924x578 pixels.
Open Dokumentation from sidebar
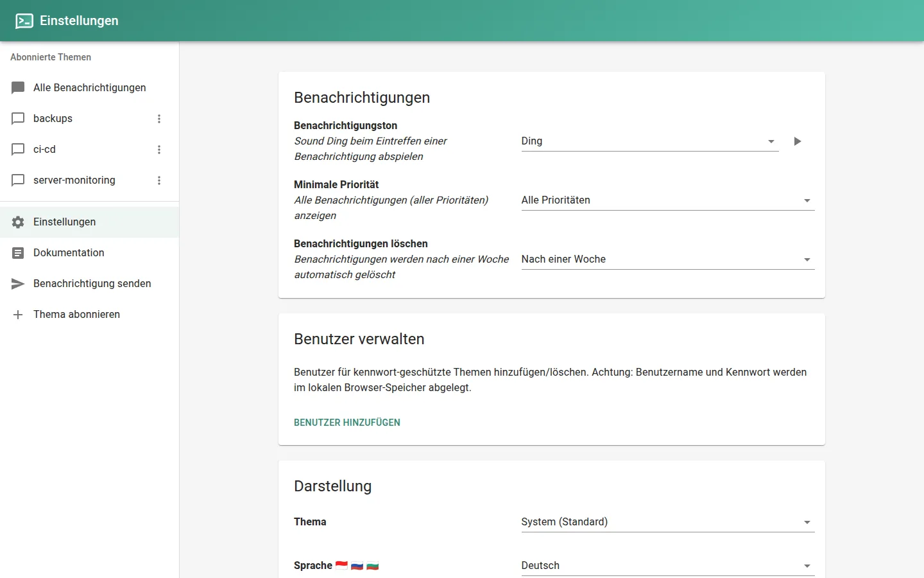tap(89, 252)
